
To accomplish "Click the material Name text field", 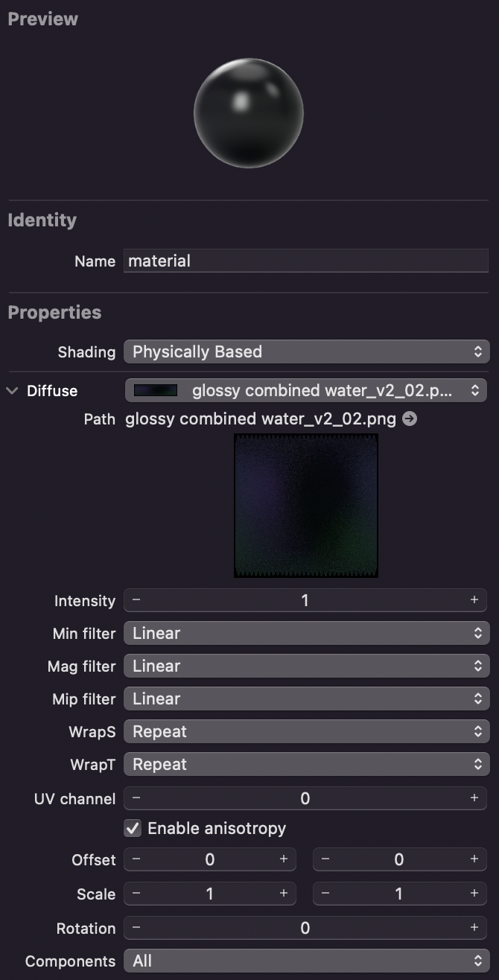I will tap(305, 261).
